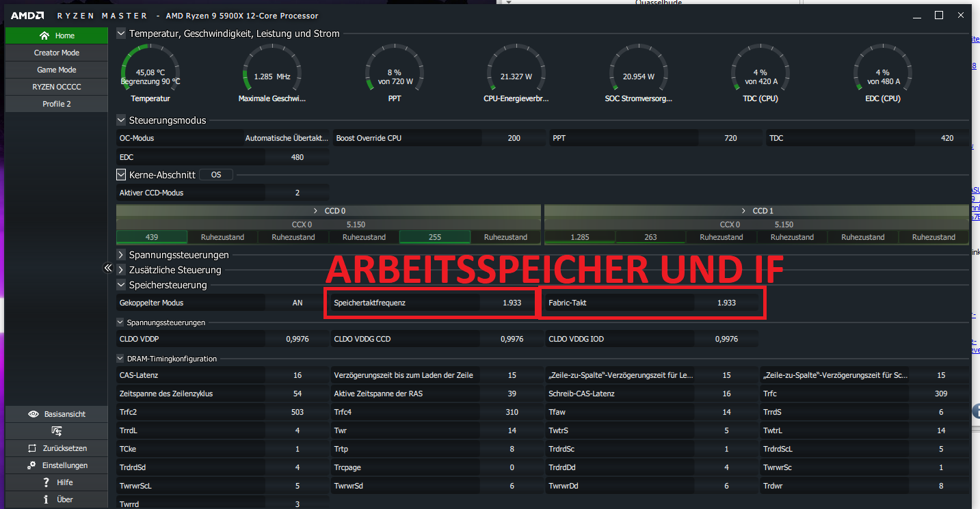
Task: Expand the CCD 1 chevron
Action: tap(743, 211)
